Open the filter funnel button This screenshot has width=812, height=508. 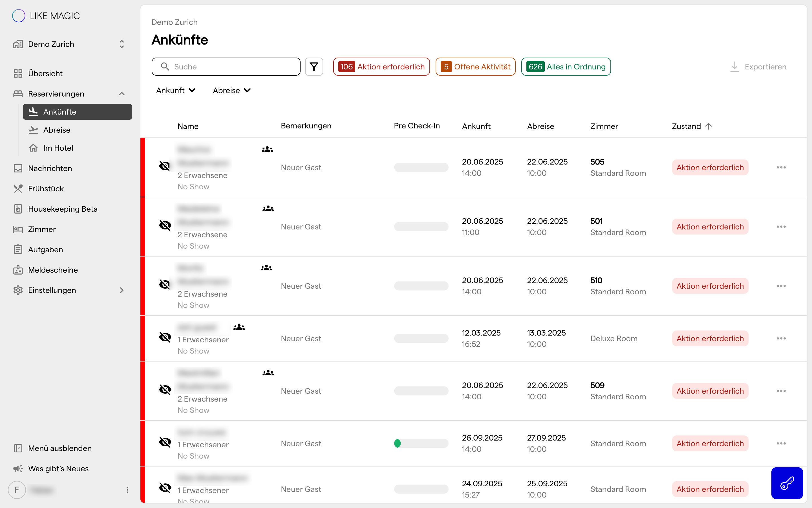point(314,67)
